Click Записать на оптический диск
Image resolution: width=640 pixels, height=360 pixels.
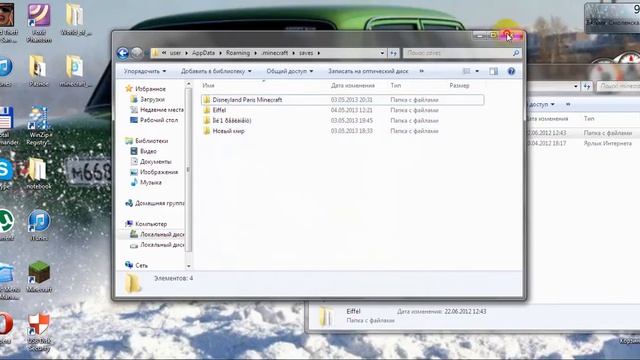tap(368, 71)
